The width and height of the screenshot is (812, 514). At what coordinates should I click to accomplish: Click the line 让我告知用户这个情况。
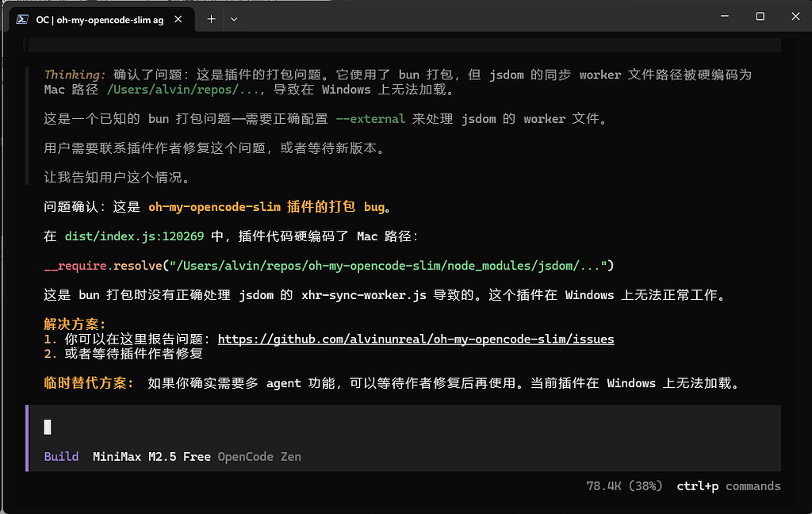click(x=119, y=177)
